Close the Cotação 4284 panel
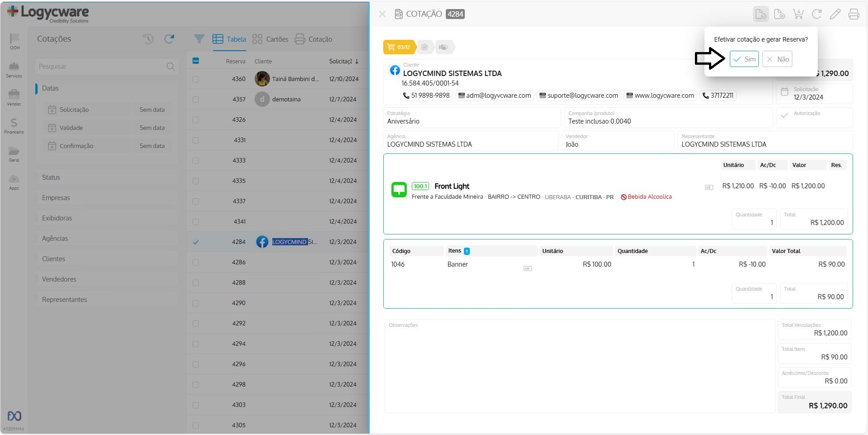 (382, 14)
